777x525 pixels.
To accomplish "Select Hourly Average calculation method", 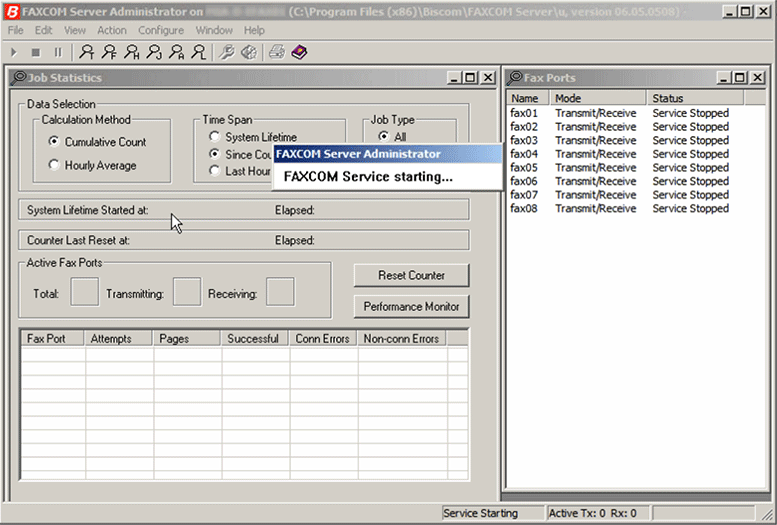I will [92, 165].
